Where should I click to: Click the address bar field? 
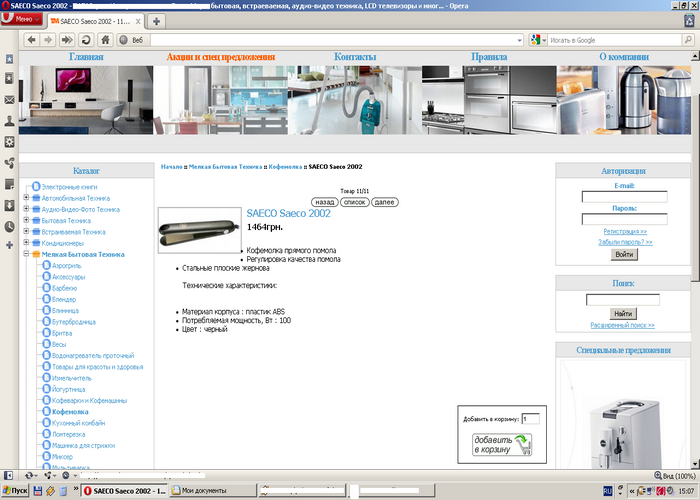tap(333, 40)
